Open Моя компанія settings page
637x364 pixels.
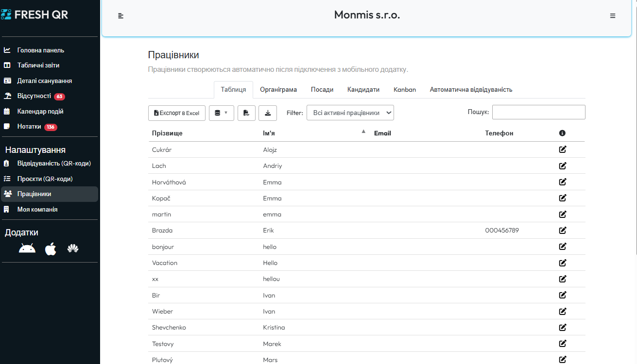(37, 210)
